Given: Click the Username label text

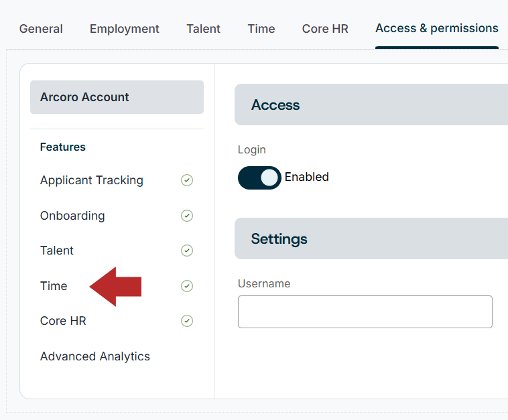Looking at the screenshot, I should tap(264, 283).
